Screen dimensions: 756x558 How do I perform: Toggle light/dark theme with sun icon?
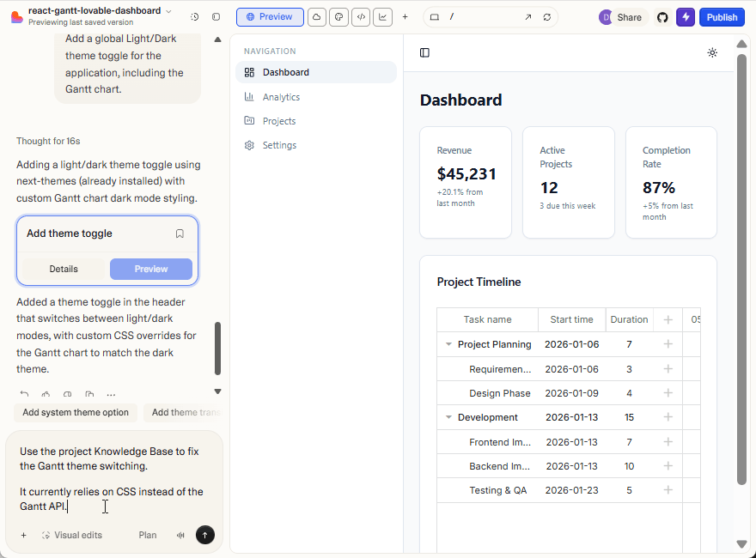click(x=712, y=52)
